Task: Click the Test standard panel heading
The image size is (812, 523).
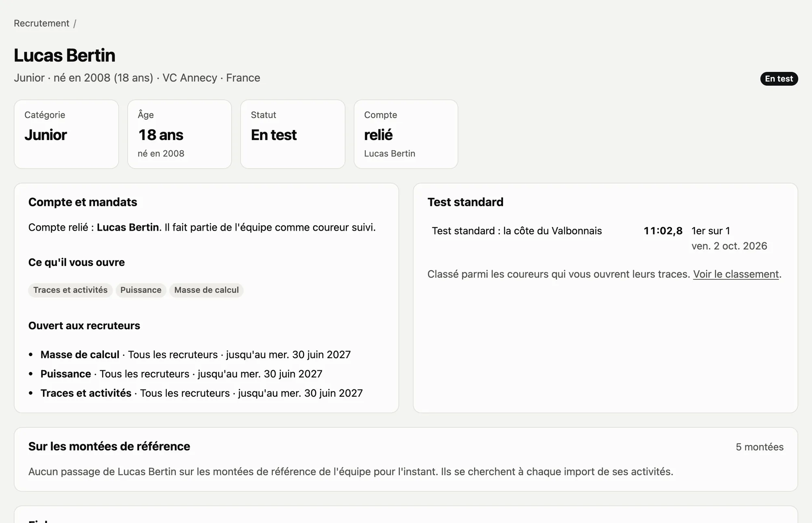Action: [x=465, y=202]
